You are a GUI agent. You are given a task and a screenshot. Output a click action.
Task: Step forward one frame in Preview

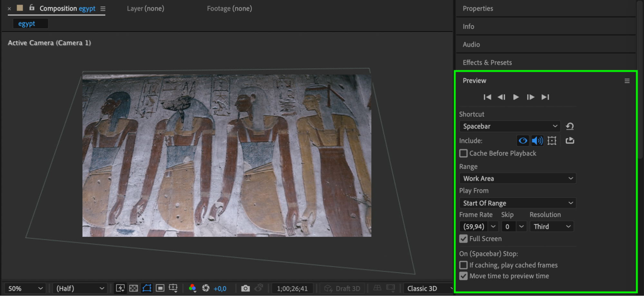pos(530,97)
